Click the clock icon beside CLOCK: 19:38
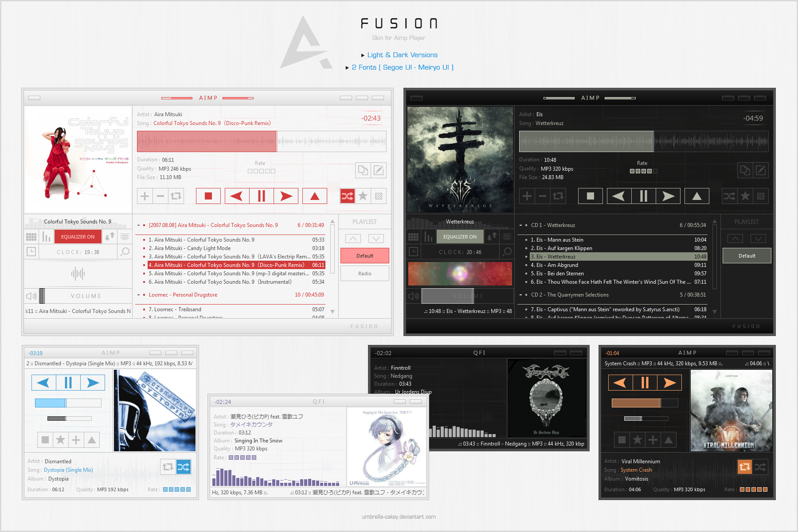This screenshot has width=798, height=532. point(31,252)
